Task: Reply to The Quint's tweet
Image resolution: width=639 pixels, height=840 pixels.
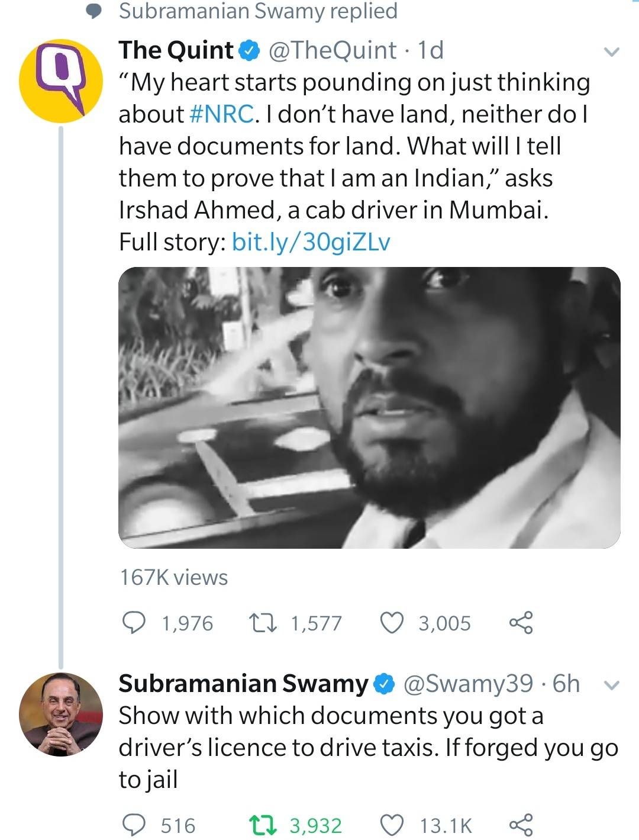Action: click(134, 623)
